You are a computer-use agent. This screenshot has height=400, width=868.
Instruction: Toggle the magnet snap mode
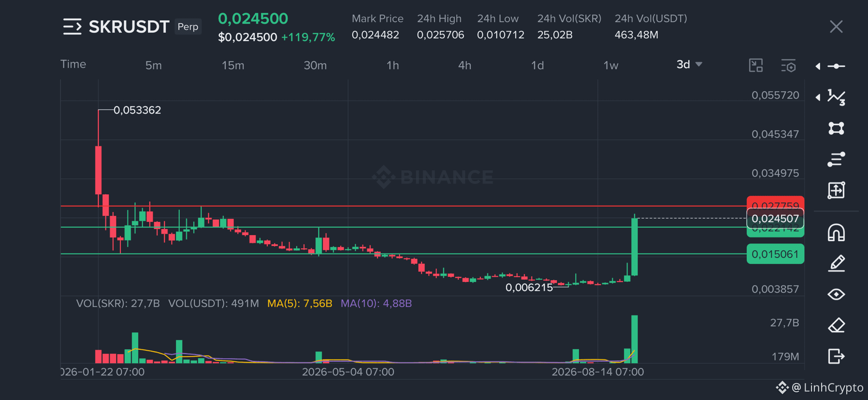[837, 232]
